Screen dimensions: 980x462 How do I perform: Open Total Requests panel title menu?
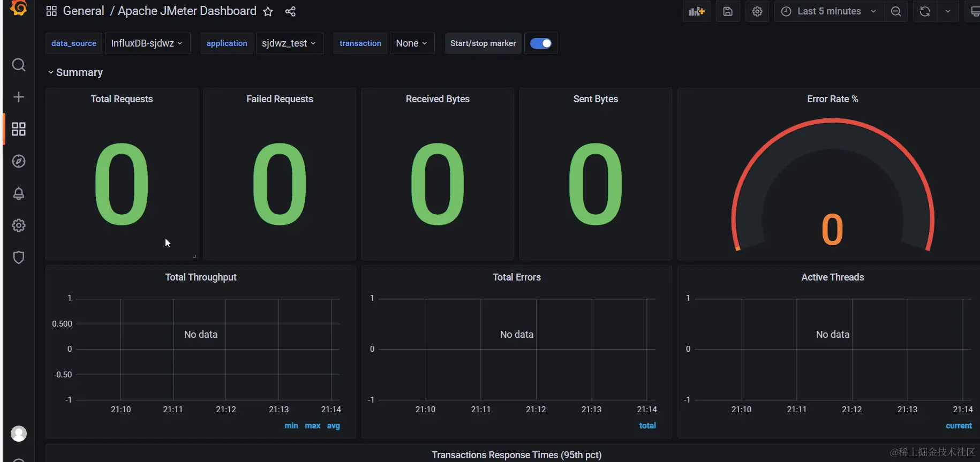pyautogui.click(x=122, y=99)
